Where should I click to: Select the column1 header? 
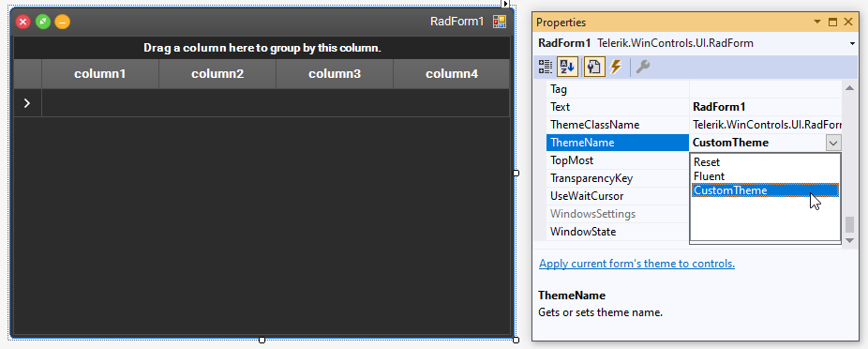(x=100, y=74)
